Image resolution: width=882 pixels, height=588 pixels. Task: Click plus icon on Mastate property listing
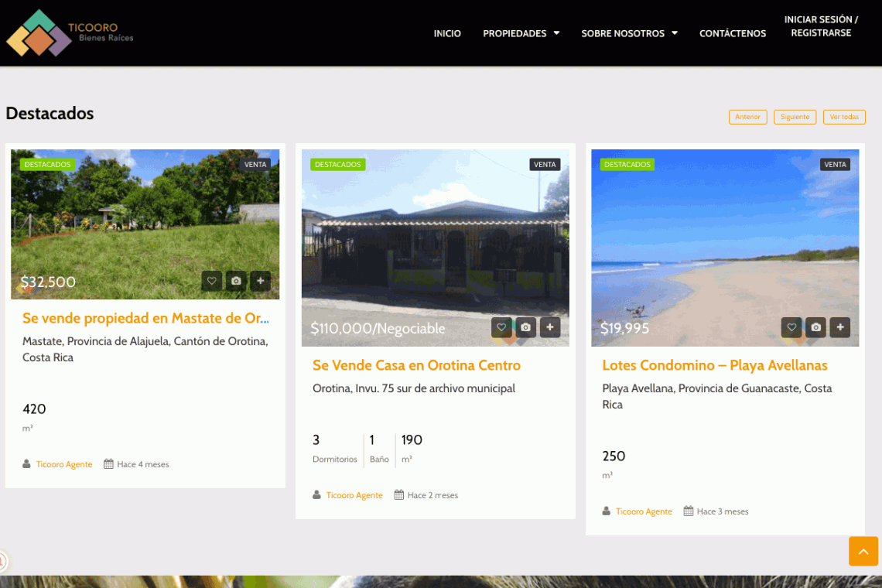click(261, 281)
